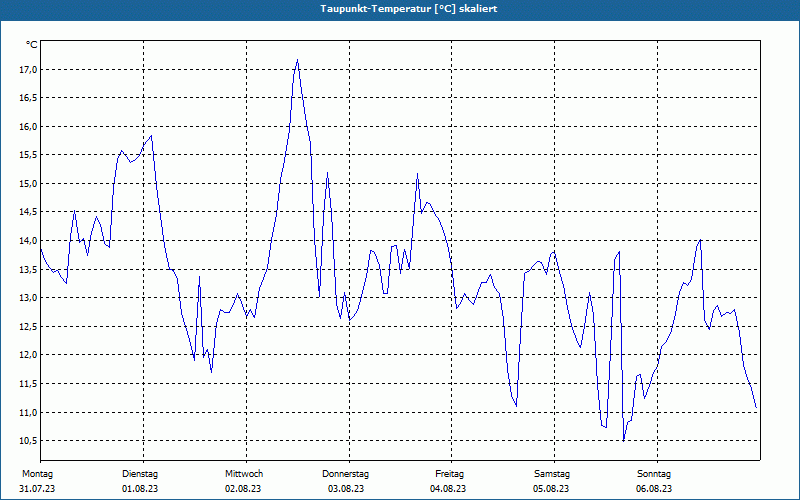
Task: Click the date label 05.08.23
Action: [x=551, y=489]
